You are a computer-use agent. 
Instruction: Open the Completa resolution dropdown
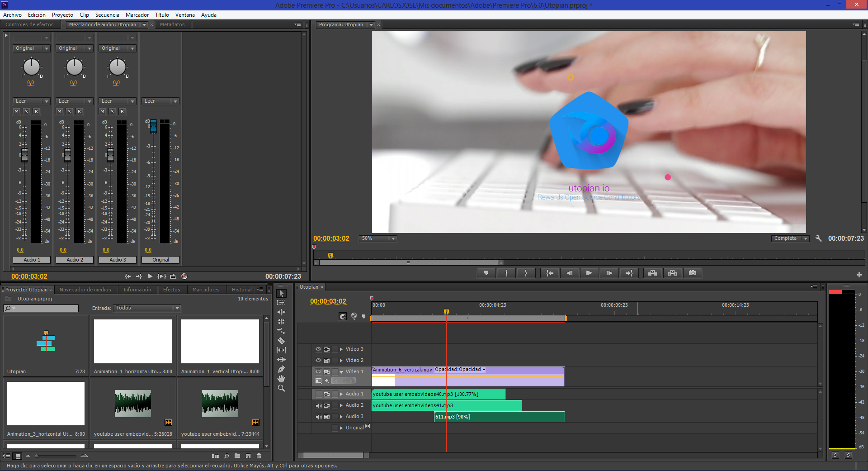coord(790,238)
